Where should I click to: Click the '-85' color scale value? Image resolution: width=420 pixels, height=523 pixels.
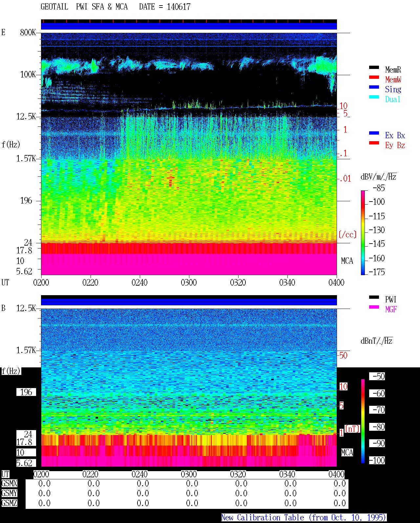coord(379,188)
